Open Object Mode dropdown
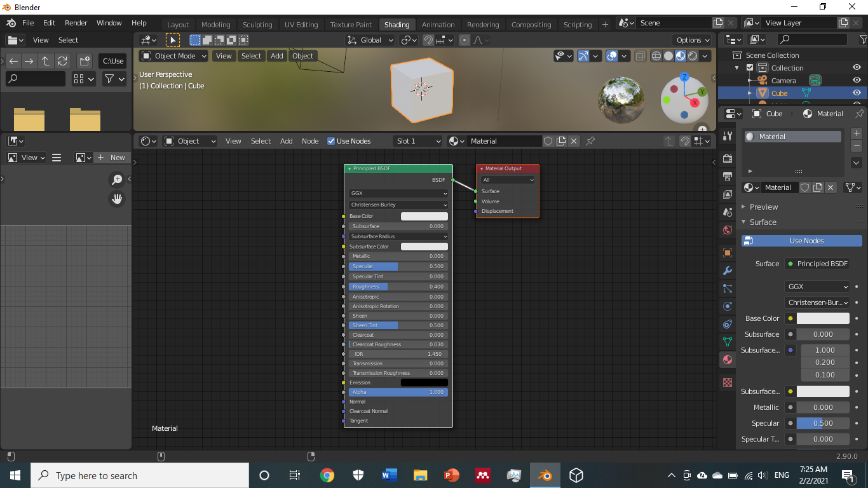This screenshot has height=488, width=868. click(x=174, y=56)
